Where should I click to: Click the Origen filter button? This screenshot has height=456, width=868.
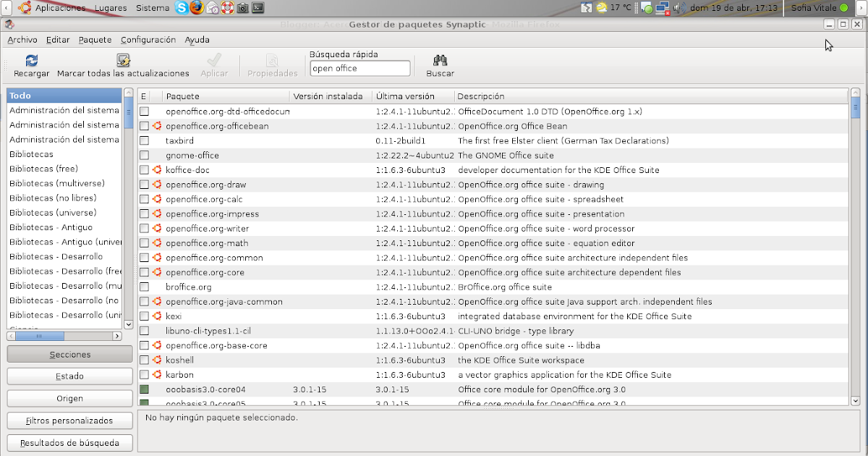point(69,398)
